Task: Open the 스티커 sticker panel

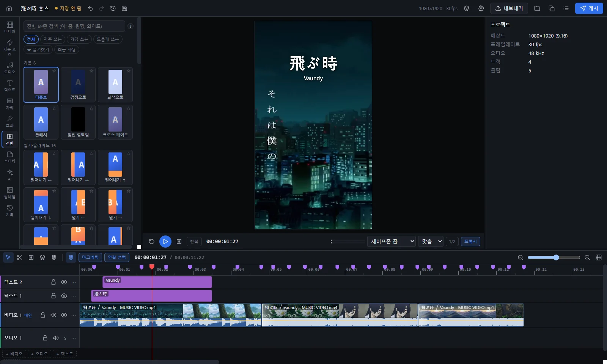Action: point(9,157)
